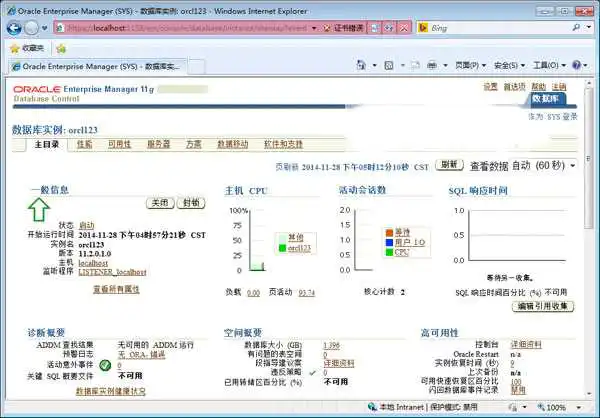Image resolution: width=600 pixels, height=418 pixels.
Task: Click the 数据库大小 value 1.396 link
Action: tap(331, 345)
